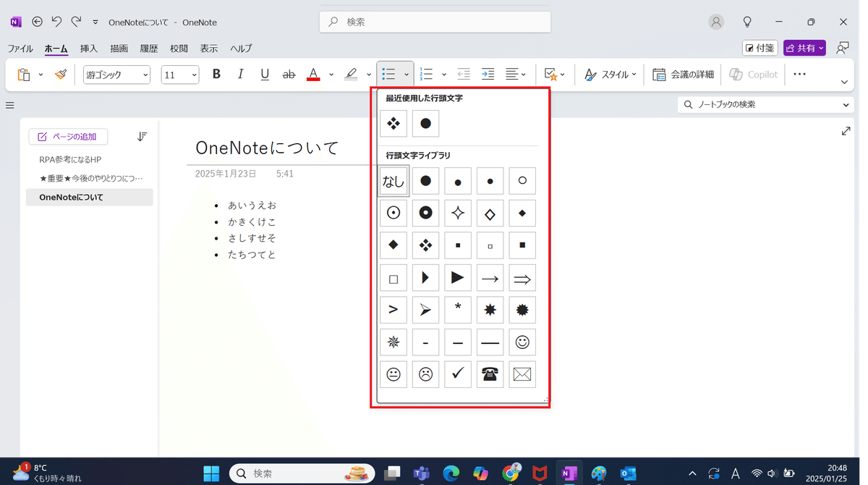868x485 pixels.
Task: Toggle underline formatting
Action: tap(265, 75)
